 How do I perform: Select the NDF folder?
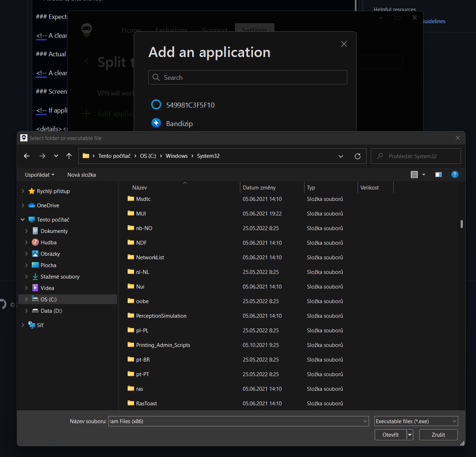point(141,243)
